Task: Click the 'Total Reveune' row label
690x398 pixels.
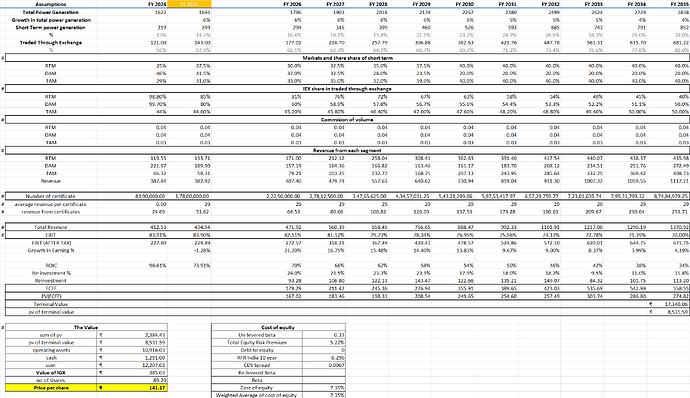Action: tap(51, 227)
